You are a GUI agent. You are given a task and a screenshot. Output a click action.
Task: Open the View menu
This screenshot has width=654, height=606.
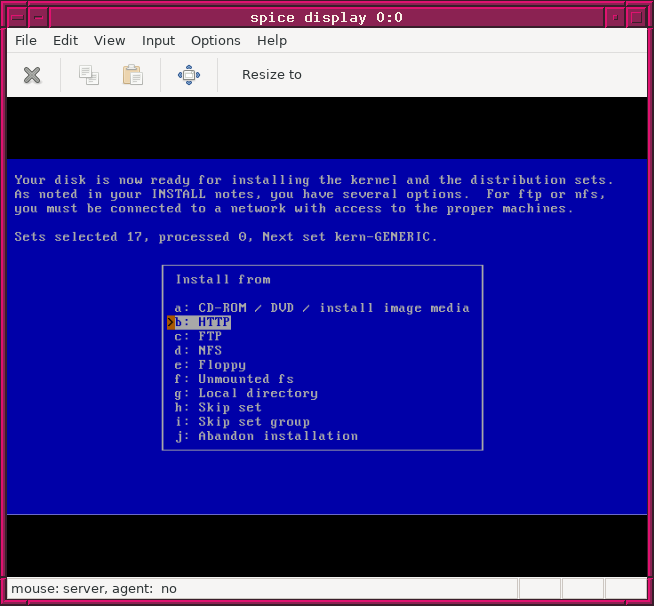(109, 41)
